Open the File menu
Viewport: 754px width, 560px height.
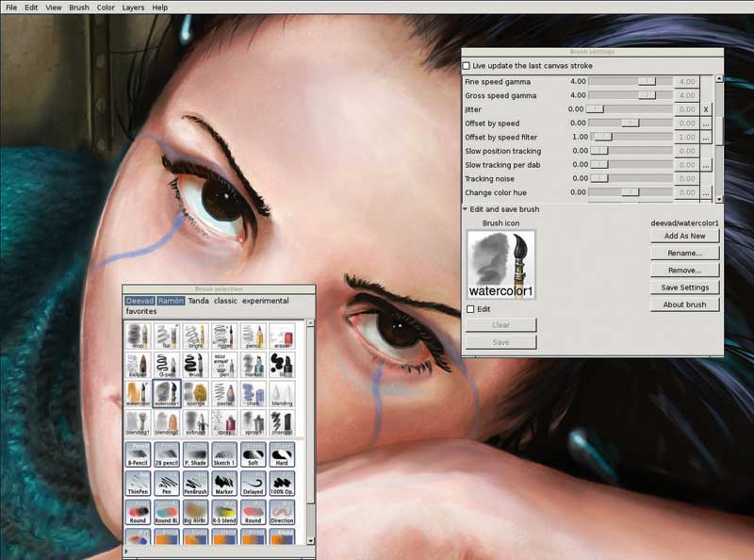11,8
